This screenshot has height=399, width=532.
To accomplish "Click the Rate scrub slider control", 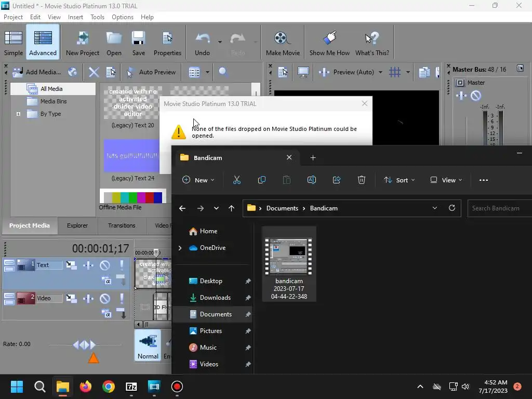I will (x=84, y=345).
